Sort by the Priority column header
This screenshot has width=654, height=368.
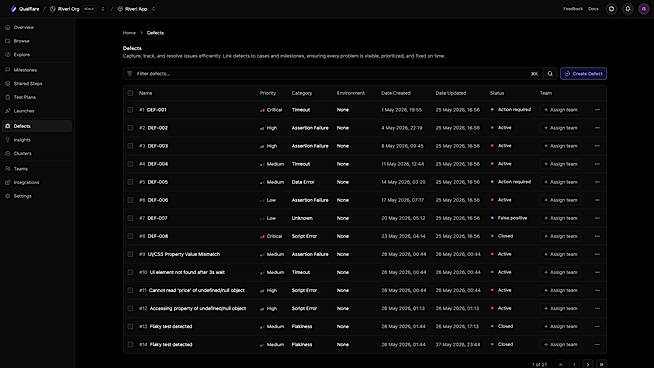coord(268,93)
